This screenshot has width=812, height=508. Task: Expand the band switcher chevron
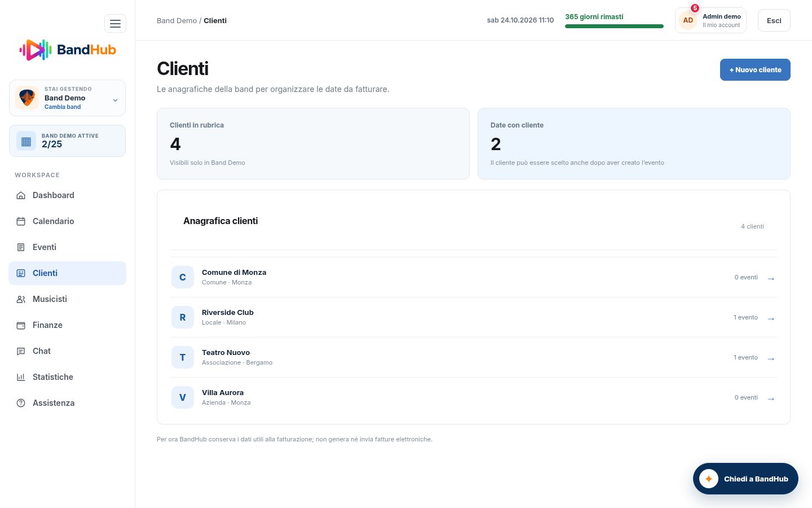(x=115, y=100)
